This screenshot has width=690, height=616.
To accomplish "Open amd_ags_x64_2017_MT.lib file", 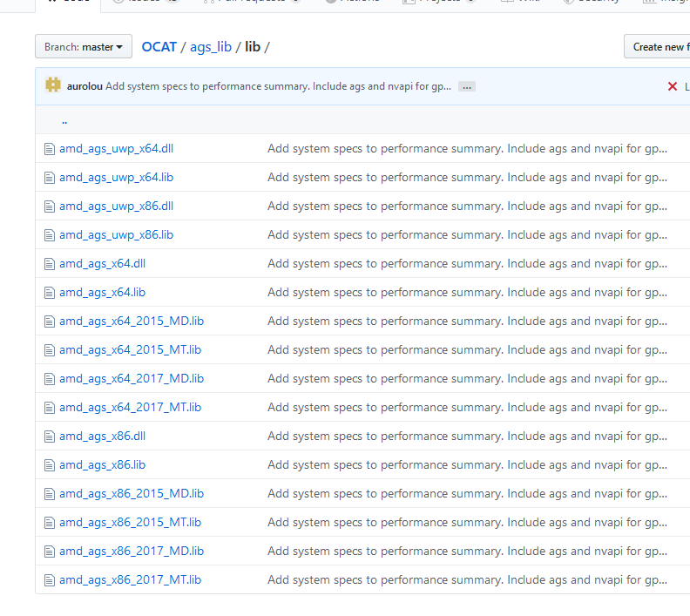I will pyautogui.click(x=131, y=408).
